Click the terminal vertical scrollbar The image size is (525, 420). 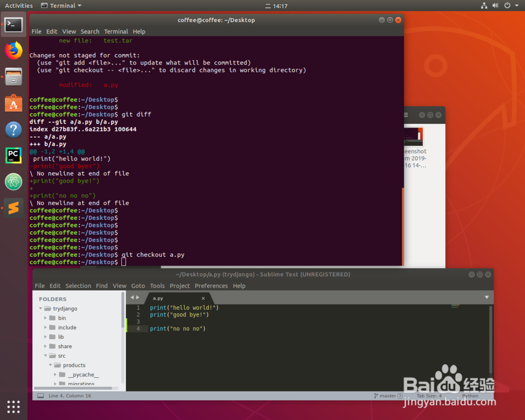[403, 226]
